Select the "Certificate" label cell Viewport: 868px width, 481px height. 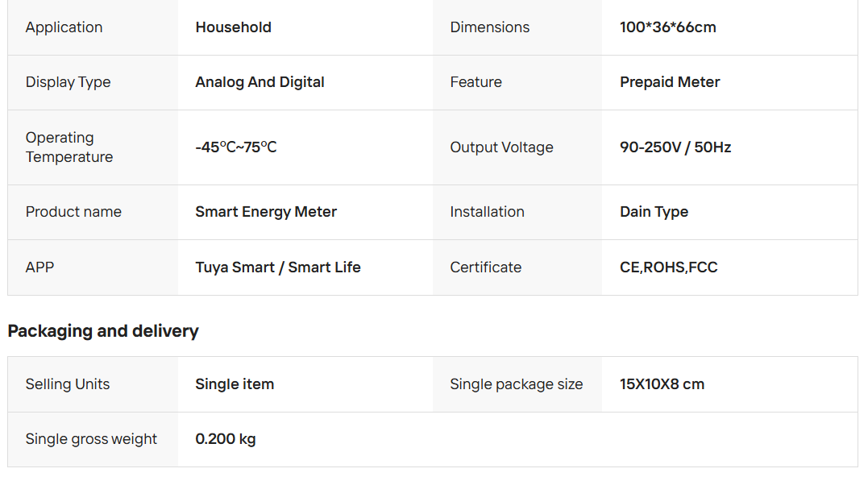pos(485,267)
